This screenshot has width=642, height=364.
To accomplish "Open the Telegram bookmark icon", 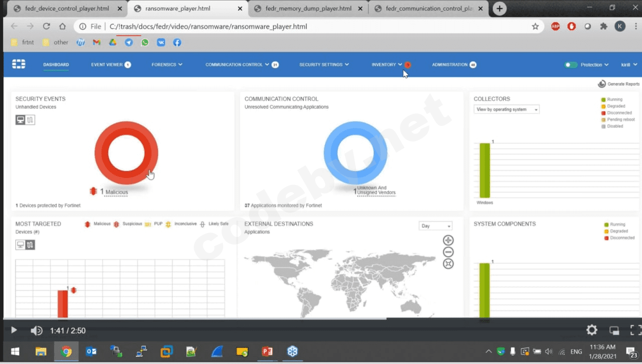I will (x=129, y=43).
